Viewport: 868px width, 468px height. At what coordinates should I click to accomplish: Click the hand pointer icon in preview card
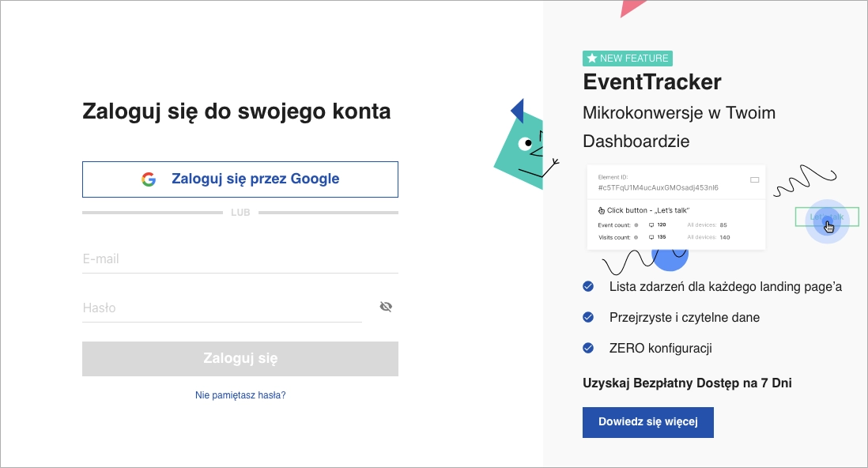tap(602, 210)
